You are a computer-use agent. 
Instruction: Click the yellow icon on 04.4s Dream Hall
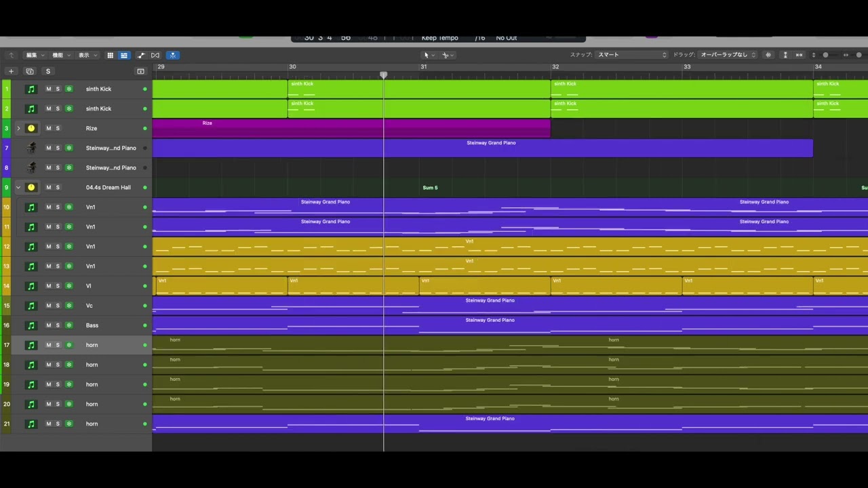(x=31, y=187)
